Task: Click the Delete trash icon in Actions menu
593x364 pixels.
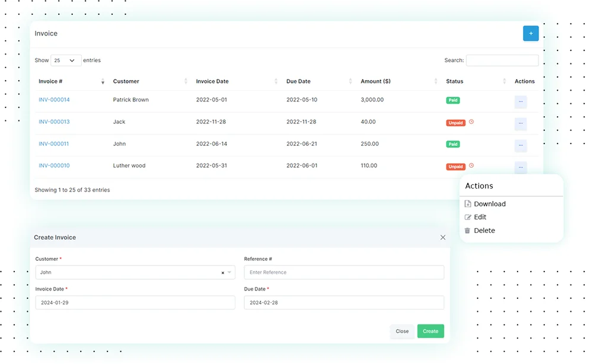Action: 467,231
